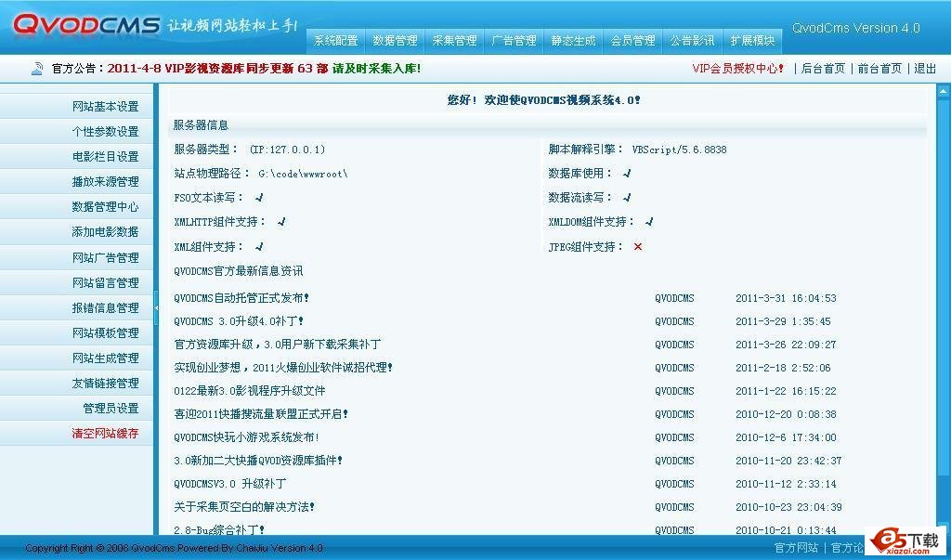Click the scrollbar up arrow
951x560 pixels.
click(944, 92)
